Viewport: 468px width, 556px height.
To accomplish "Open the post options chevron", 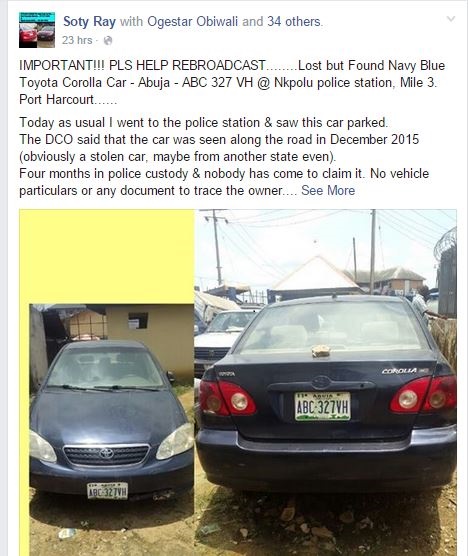I will [450, 19].
